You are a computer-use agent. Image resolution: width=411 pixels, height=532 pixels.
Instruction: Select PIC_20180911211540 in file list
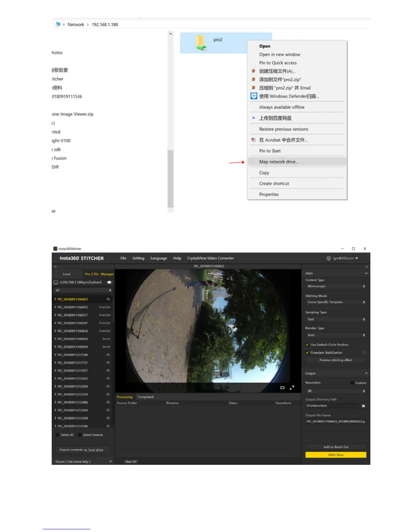point(83,355)
